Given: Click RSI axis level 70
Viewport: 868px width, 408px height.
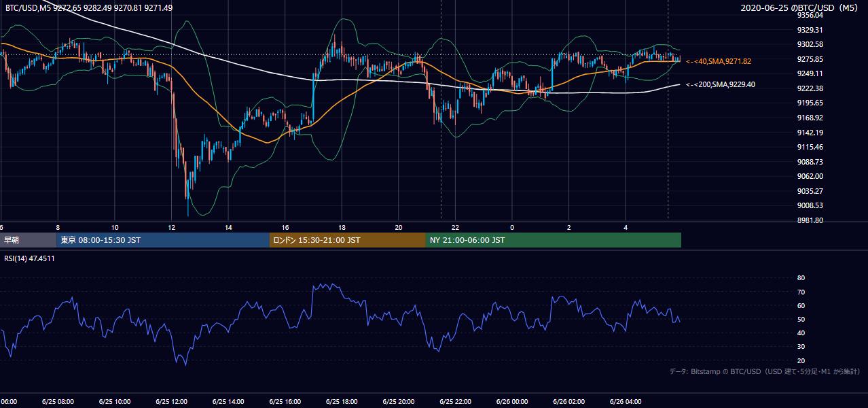Looking at the screenshot, I should click(x=801, y=292).
